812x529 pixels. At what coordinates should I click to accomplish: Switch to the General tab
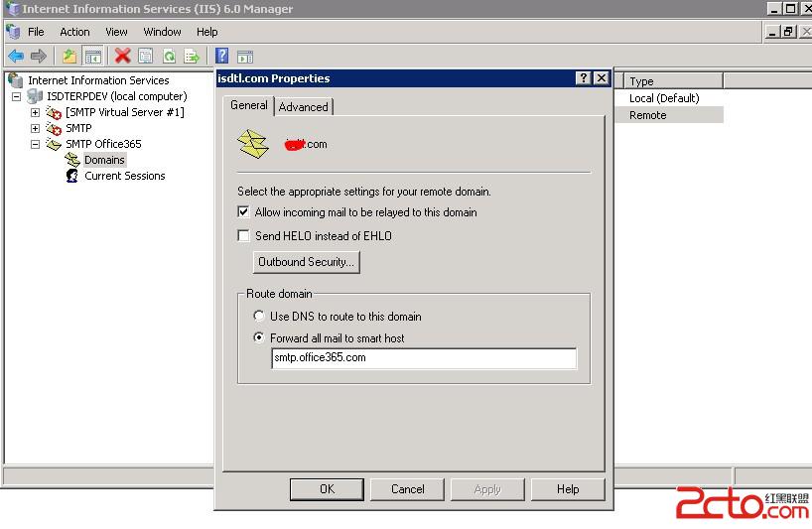click(249, 105)
